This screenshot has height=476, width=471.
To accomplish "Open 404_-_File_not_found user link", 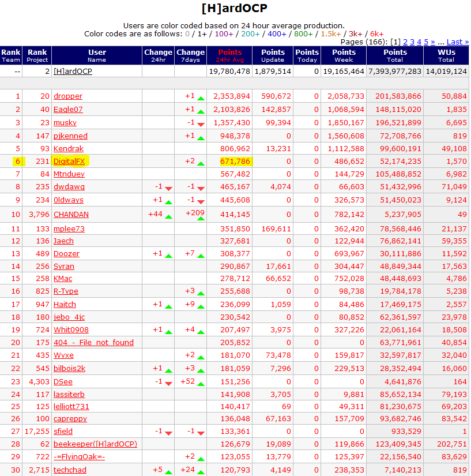I will [x=93, y=343].
